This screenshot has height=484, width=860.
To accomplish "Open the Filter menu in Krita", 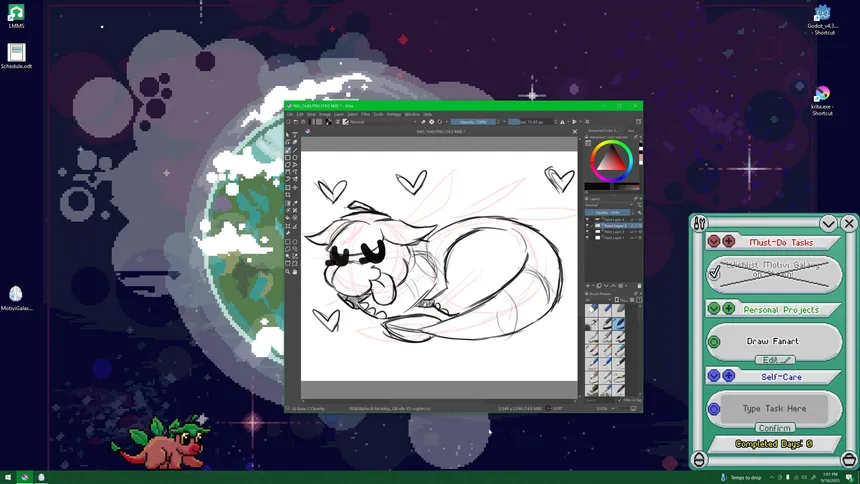I will 365,114.
